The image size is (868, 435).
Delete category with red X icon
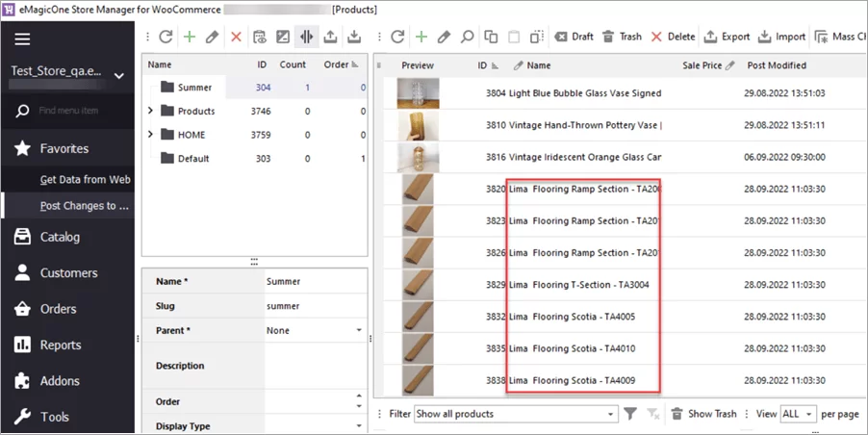pos(236,37)
